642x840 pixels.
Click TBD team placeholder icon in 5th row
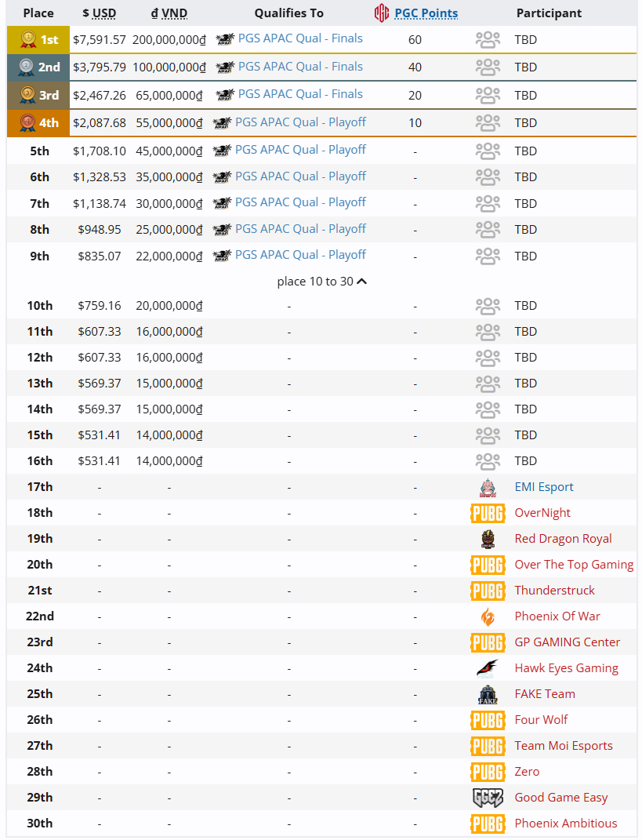pyautogui.click(x=488, y=151)
